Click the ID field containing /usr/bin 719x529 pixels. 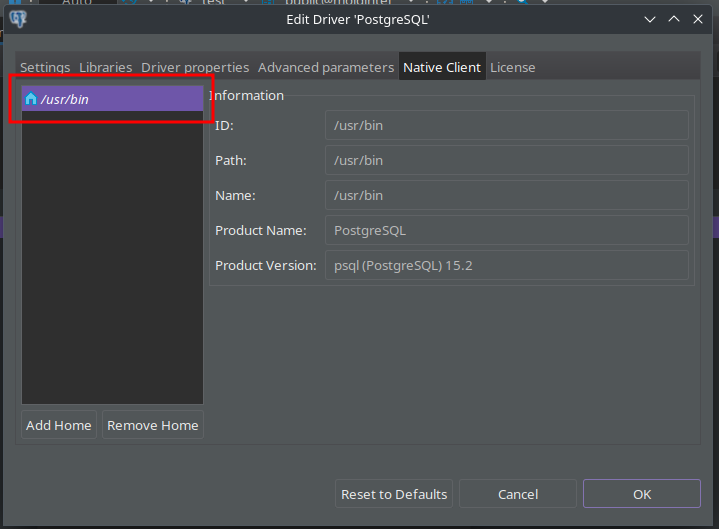click(x=507, y=125)
